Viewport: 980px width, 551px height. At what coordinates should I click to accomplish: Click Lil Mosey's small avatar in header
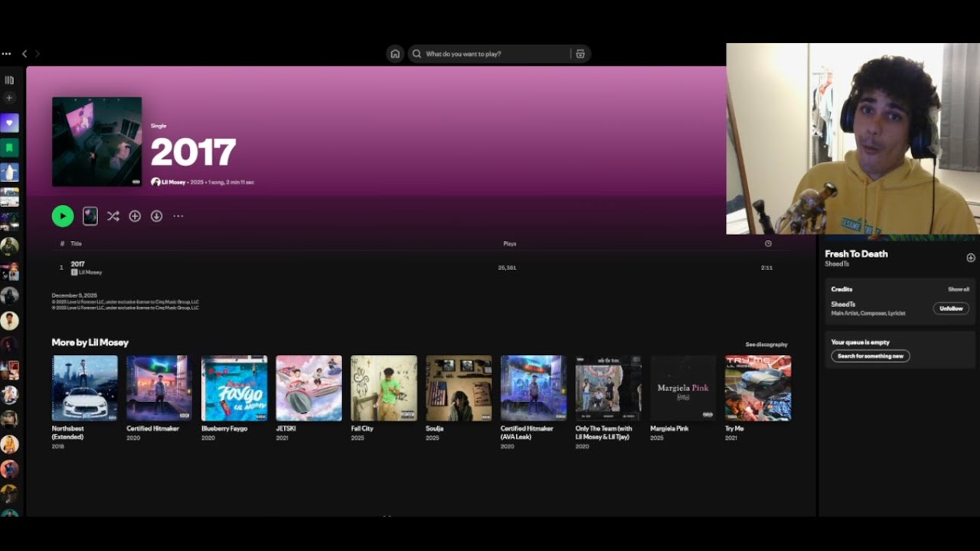point(155,182)
